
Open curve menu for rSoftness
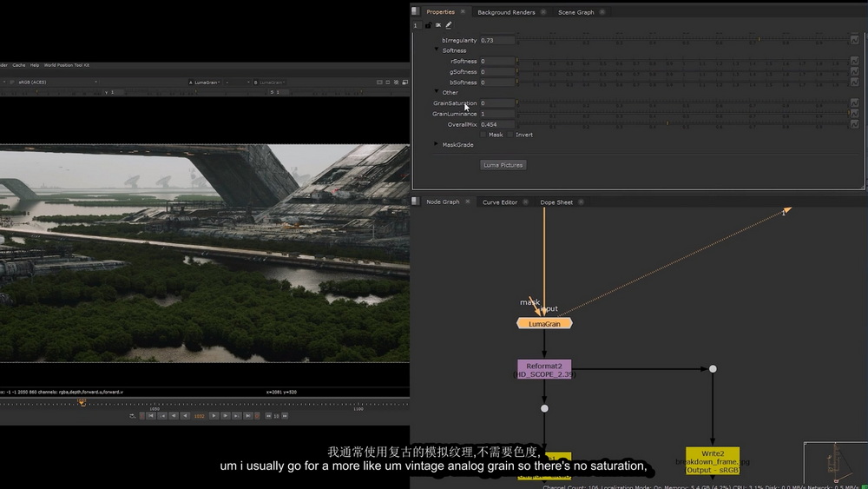[x=854, y=61]
